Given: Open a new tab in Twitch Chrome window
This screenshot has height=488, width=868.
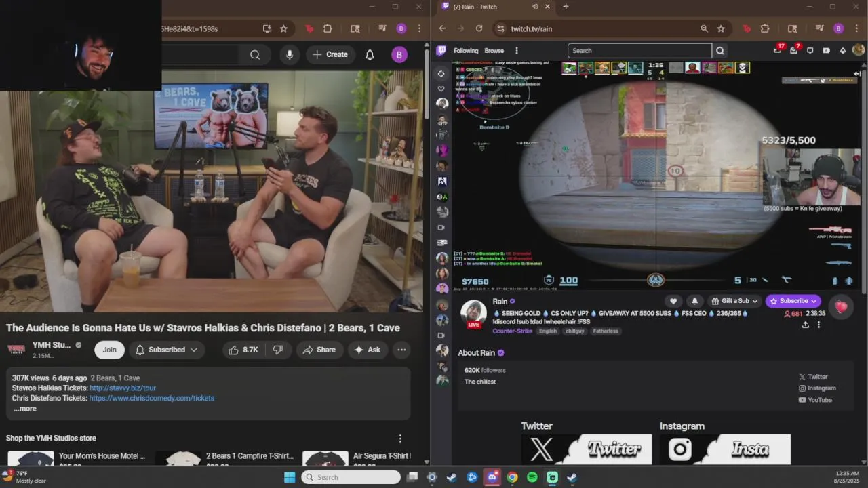Looking at the screenshot, I should click(x=566, y=7).
